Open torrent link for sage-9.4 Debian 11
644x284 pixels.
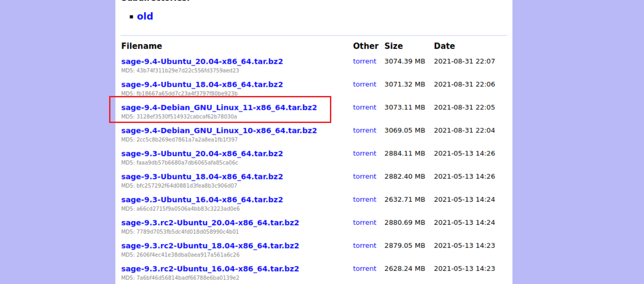364,107
